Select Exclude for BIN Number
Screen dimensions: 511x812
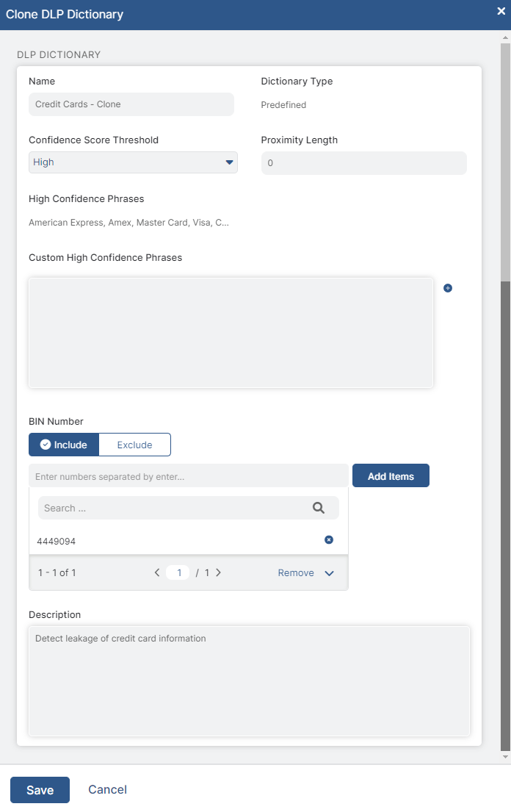click(x=134, y=445)
